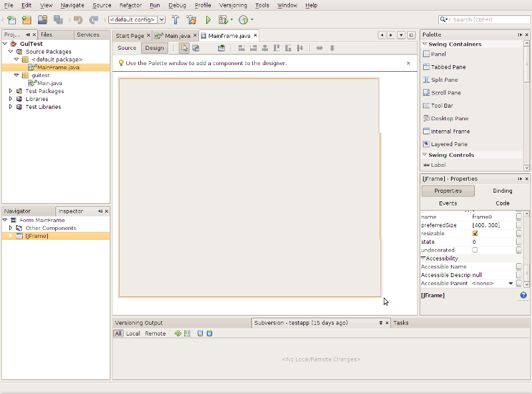Click the Redo toolbar icon
532x394 pixels.
point(94,20)
